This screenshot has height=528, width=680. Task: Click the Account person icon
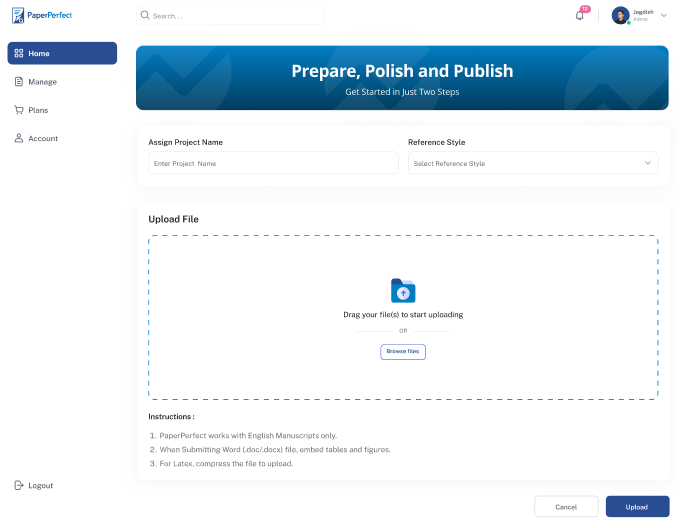click(19, 138)
